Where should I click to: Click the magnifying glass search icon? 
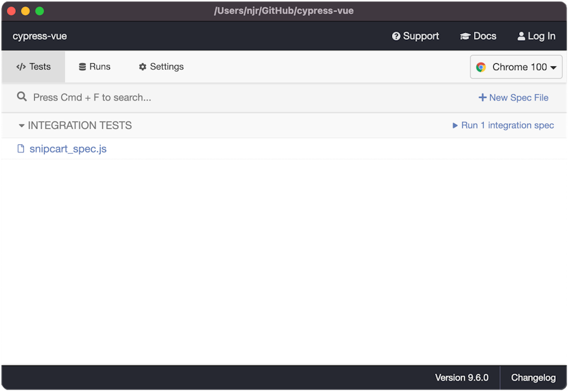coord(21,97)
